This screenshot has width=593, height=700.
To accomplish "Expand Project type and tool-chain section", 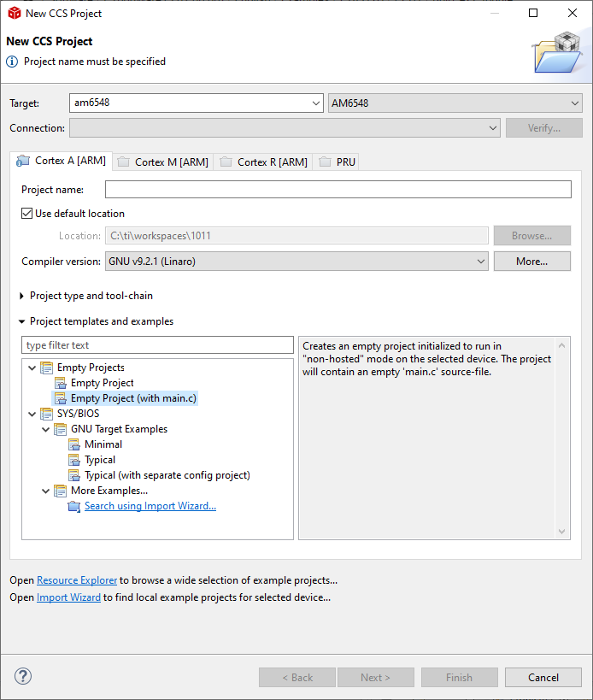I will click(21, 297).
